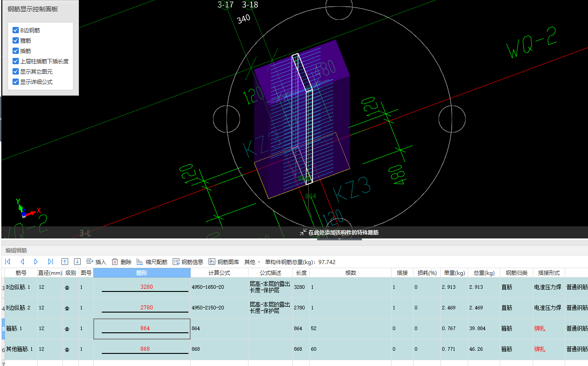
Task: Toggle the 插筋 checkbox
Action: (x=16, y=51)
